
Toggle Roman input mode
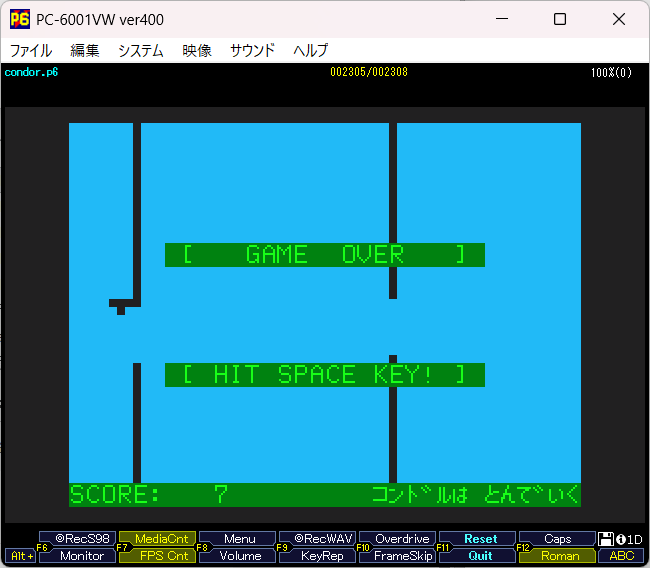click(x=560, y=556)
